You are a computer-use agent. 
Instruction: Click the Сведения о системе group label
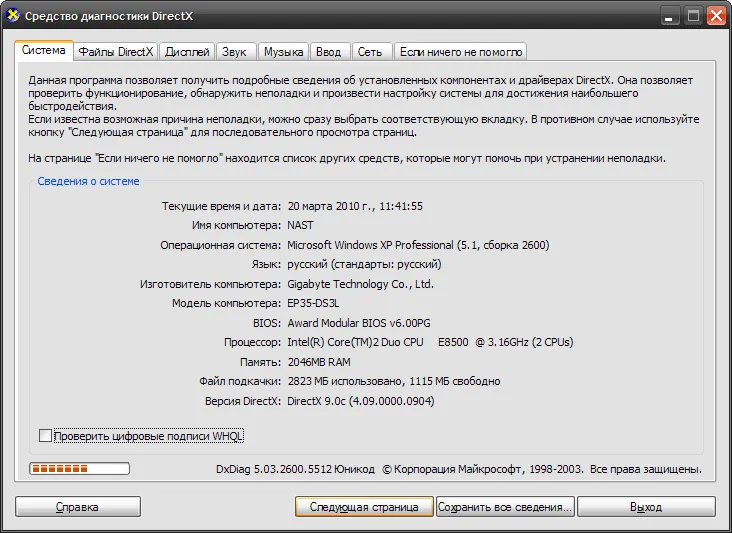(x=88, y=181)
